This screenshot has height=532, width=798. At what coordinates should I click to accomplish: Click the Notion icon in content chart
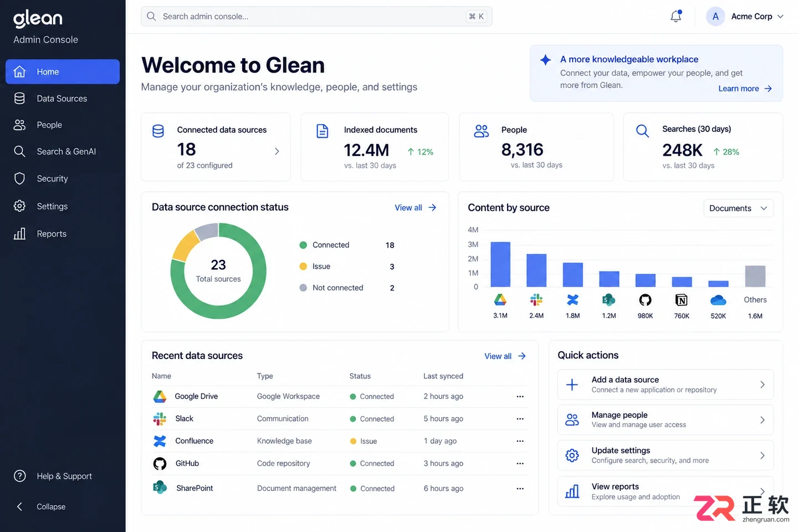point(682,300)
